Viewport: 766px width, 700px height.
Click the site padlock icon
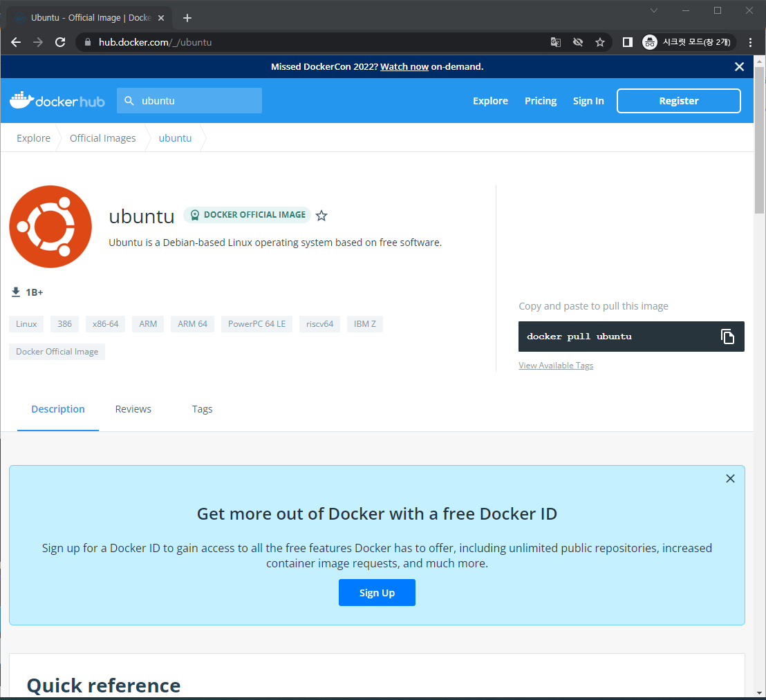point(87,42)
